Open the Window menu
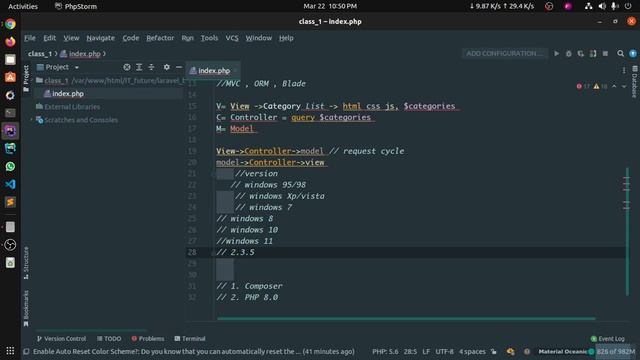Screen dimensions: 640x360 click(258, 38)
